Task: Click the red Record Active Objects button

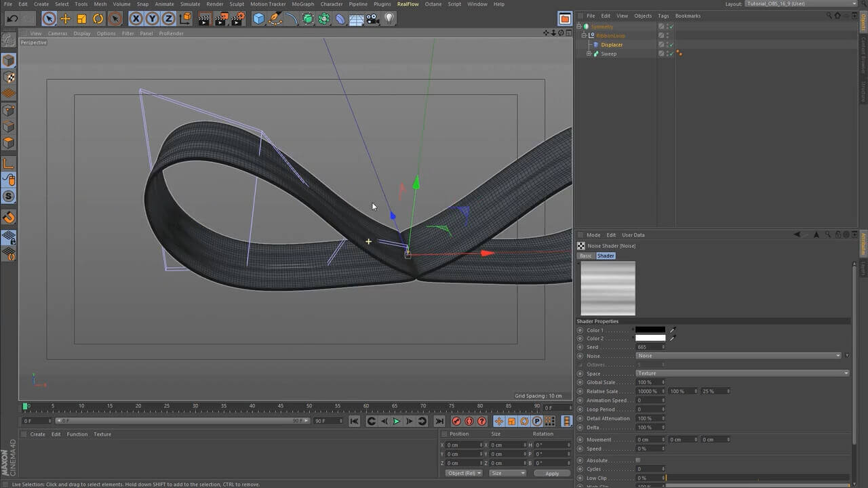Action: [456, 421]
